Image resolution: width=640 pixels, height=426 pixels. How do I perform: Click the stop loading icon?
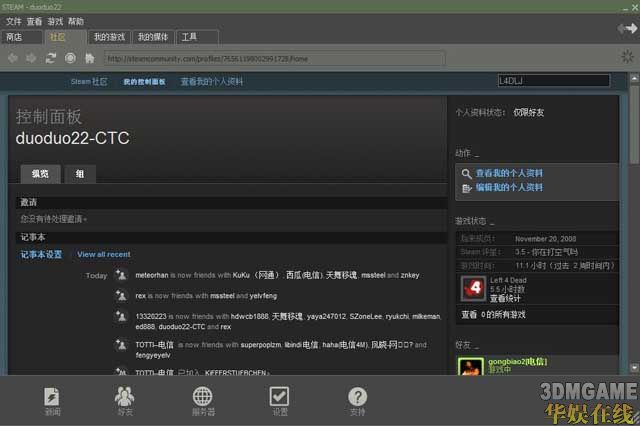(70, 58)
